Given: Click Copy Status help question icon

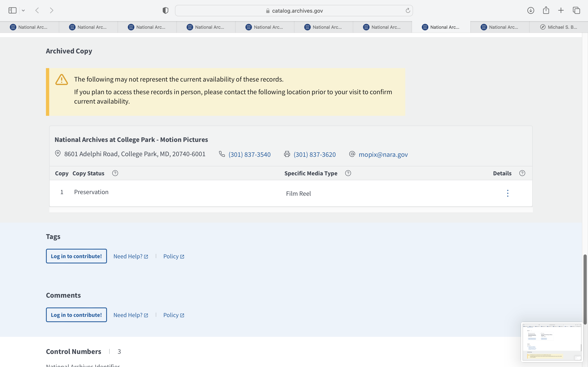Looking at the screenshot, I should 115,173.
